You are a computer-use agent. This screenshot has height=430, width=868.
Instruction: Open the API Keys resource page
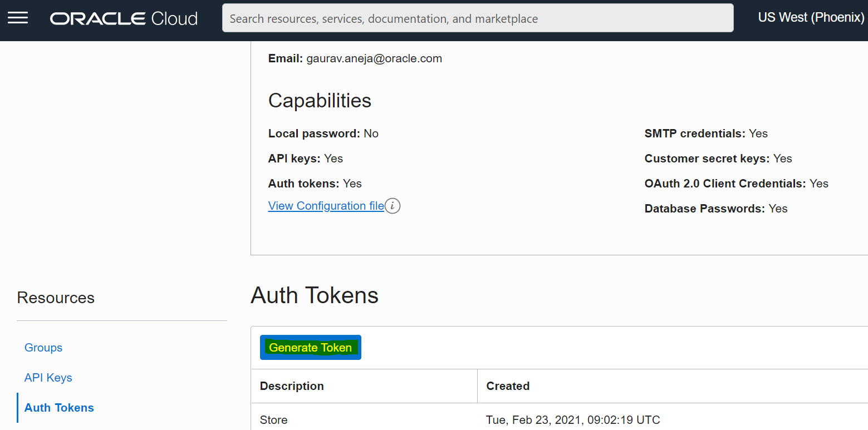click(x=48, y=377)
